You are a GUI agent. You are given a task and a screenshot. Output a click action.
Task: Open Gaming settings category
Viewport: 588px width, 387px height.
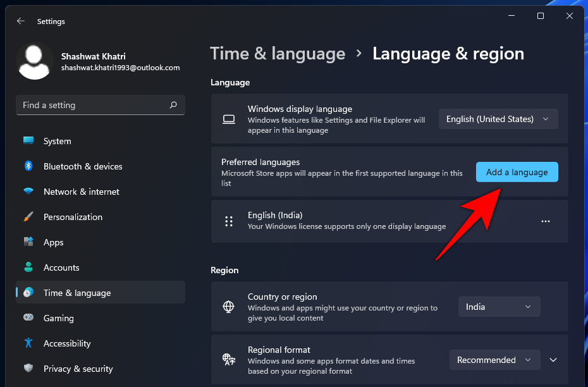pyautogui.click(x=101, y=318)
